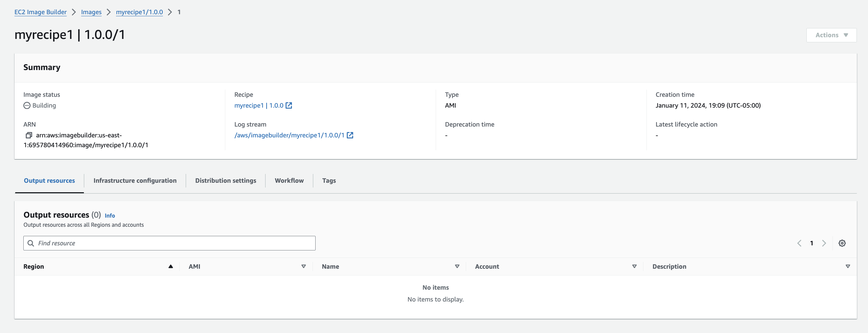Select the Workflow tab
Screen dimensions: 868x333
289,181
